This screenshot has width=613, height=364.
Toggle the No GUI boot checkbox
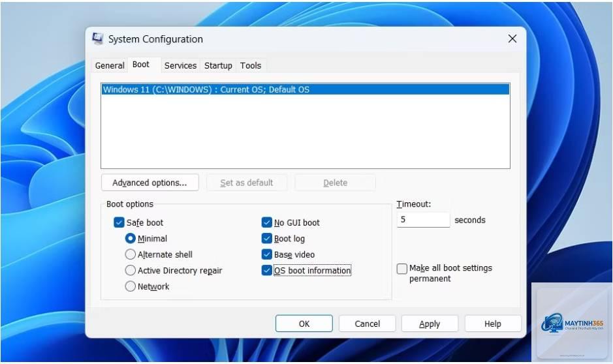(x=266, y=222)
